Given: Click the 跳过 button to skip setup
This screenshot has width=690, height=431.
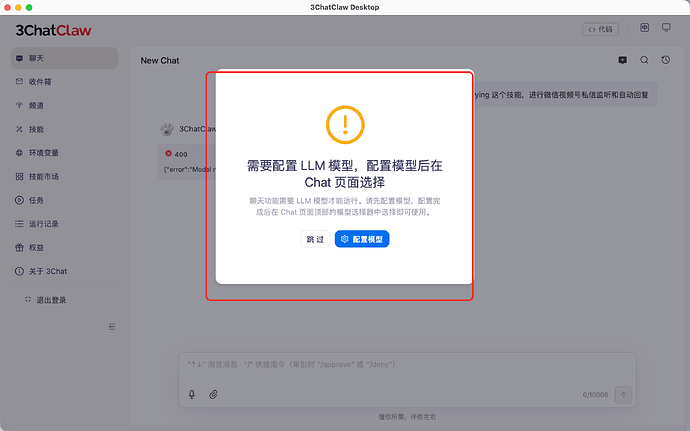Looking at the screenshot, I should 315,239.
